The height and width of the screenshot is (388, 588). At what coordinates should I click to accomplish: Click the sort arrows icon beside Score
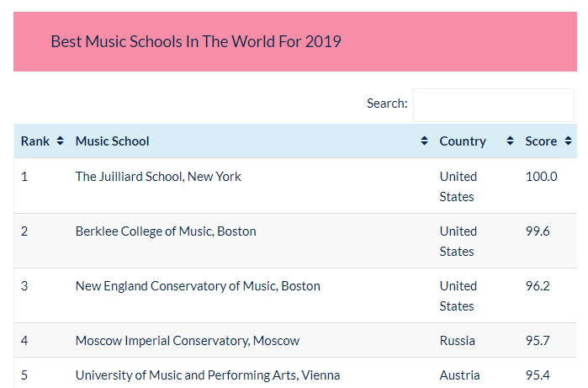[x=569, y=141]
